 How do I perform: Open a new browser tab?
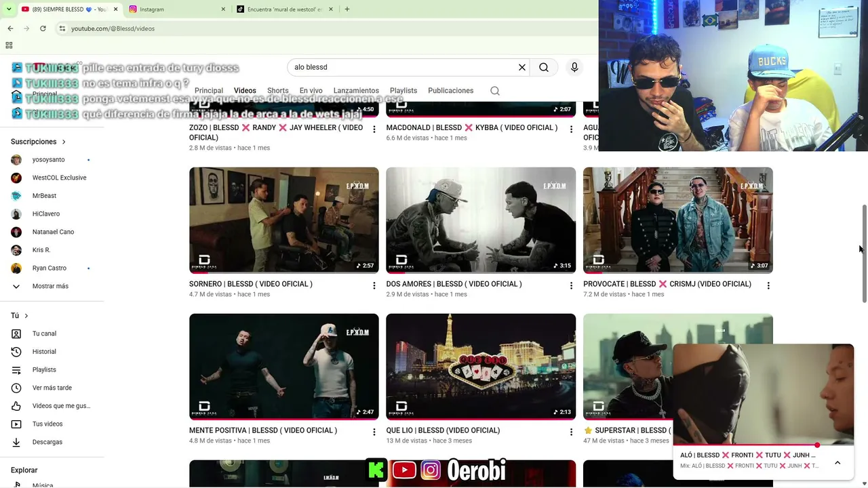(347, 9)
